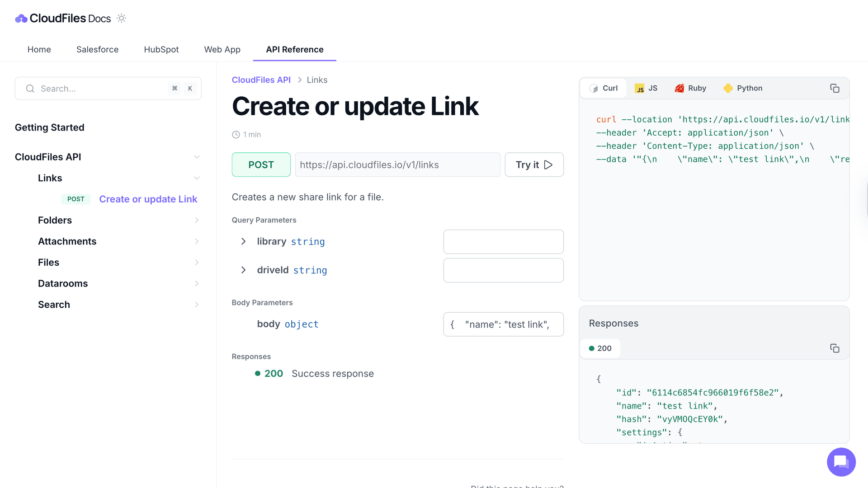Open the Home tab
The image size is (868, 488).
point(39,49)
